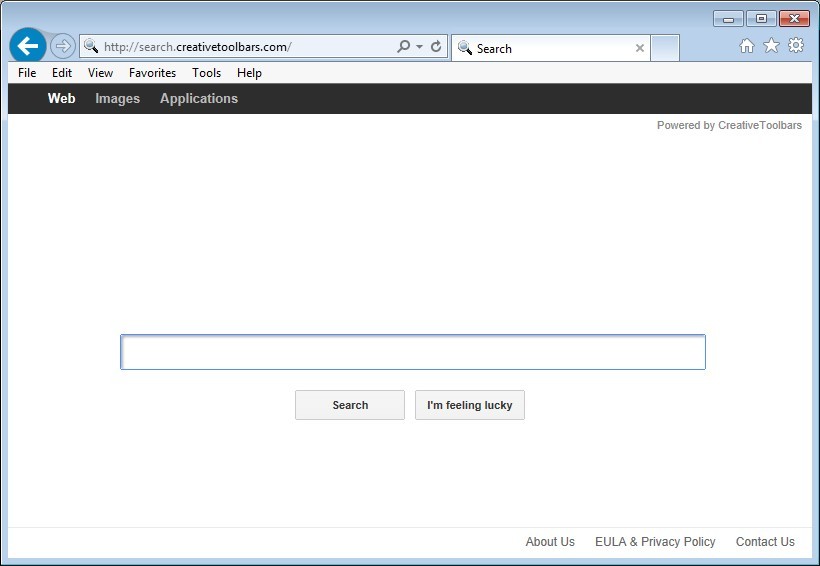The width and height of the screenshot is (820, 566).
Task: Open a new blank tab
Action: click(665, 48)
